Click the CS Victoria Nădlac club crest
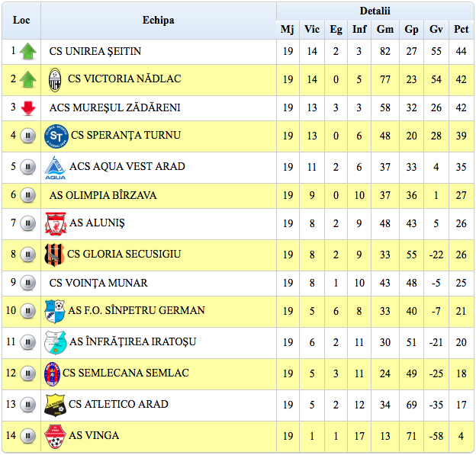The width and height of the screenshot is (476, 455). click(x=55, y=79)
